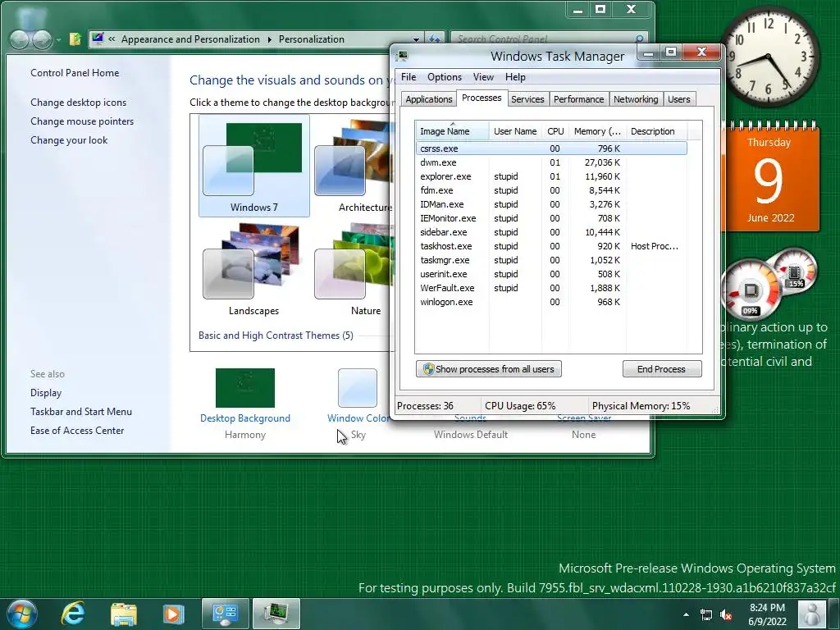Open recent pages dropdown beside navigation arrows

point(58,39)
